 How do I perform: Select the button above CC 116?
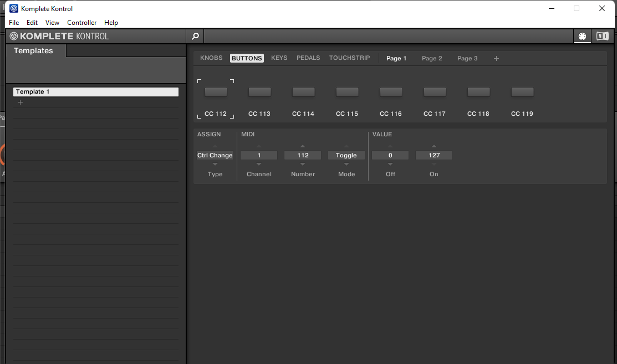tap(391, 92)
